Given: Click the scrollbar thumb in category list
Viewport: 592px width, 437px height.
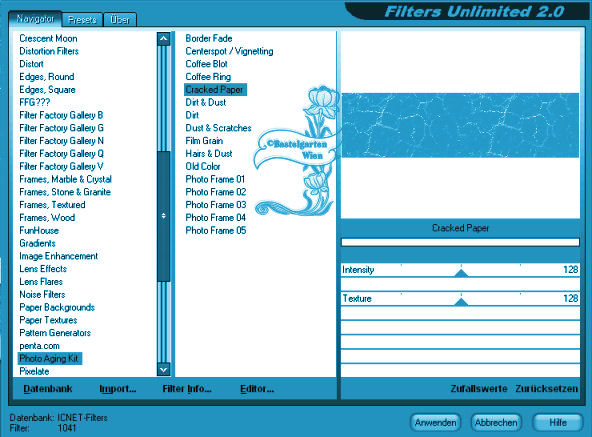Looking at the screenshot, I should click(x=163, y=216).
